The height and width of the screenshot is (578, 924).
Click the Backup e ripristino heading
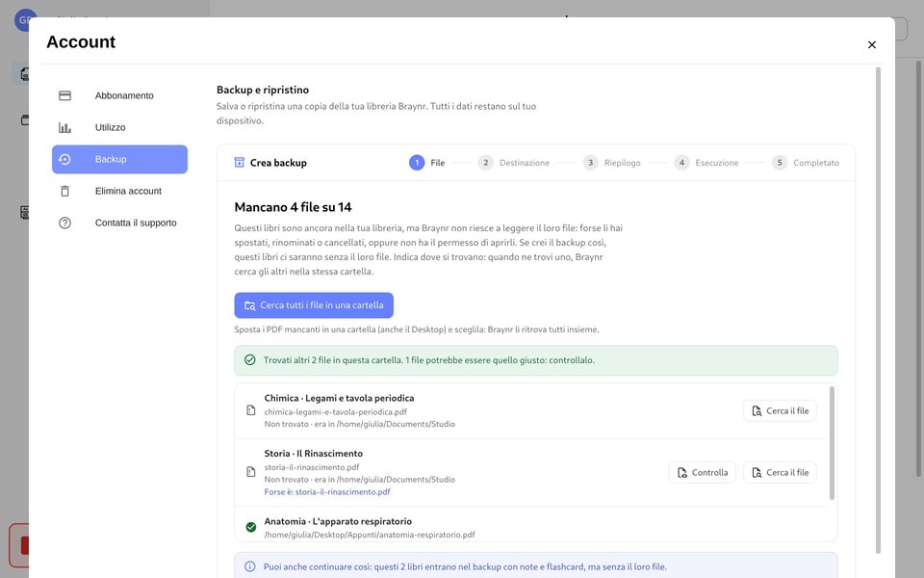(x=263, y=90)
